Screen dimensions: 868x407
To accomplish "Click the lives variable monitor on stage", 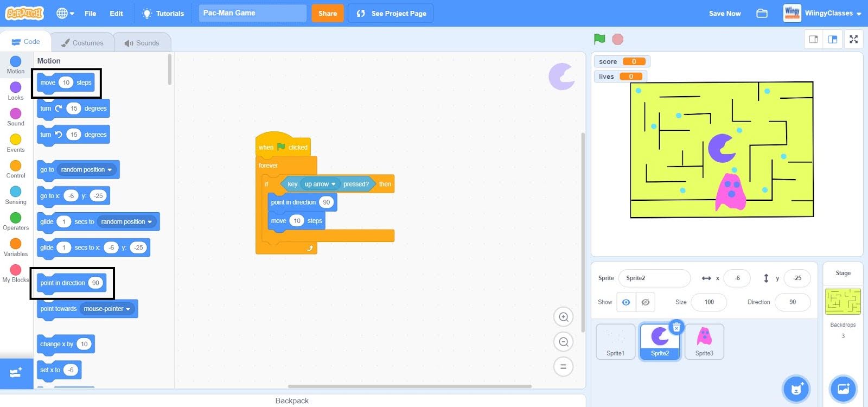I will [x=621, y=77].
